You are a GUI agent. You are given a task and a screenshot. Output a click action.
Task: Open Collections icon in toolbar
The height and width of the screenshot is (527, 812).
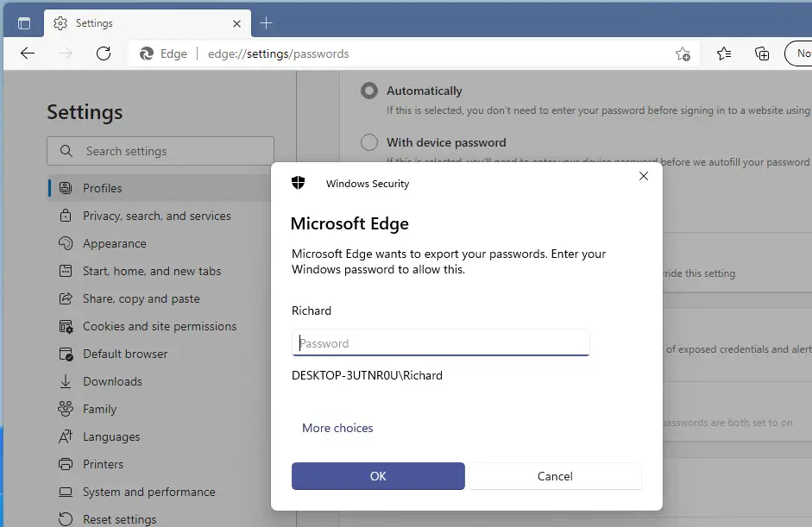click(762, 53)
